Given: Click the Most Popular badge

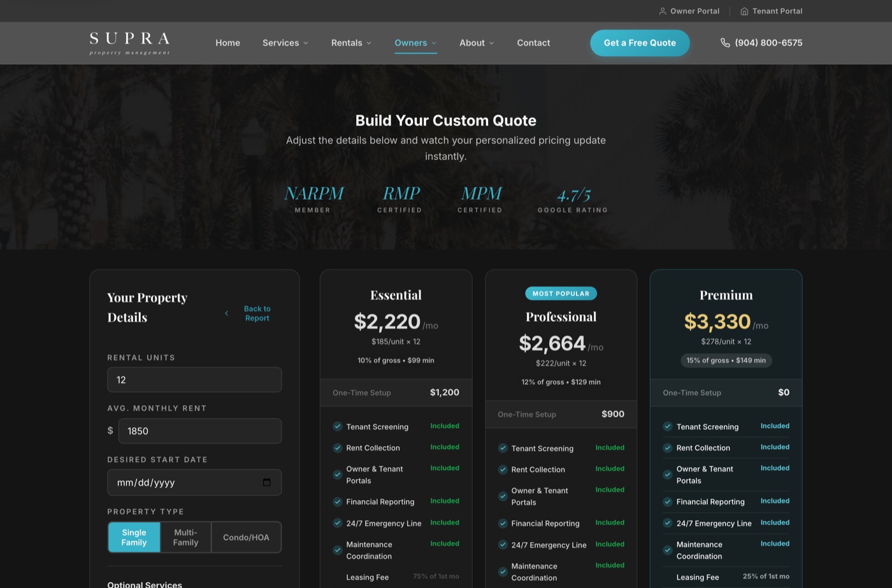Looking at the screenshot, I should (561, 294).
